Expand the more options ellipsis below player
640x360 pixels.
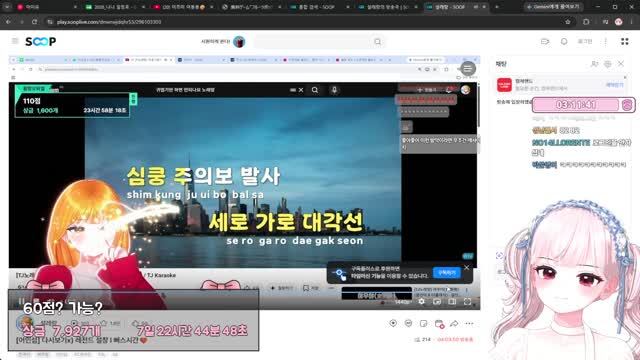point(469,324)
